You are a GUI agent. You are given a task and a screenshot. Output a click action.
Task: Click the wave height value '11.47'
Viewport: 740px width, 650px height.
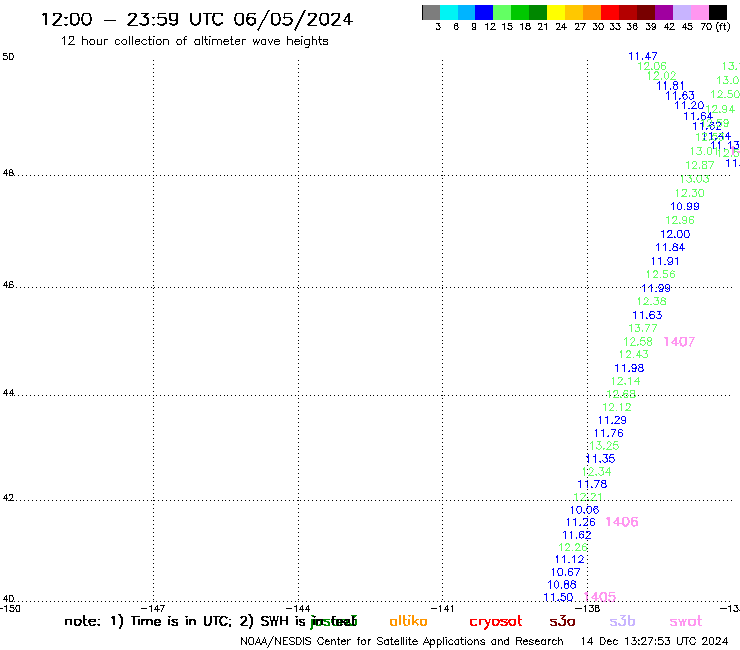click(643, 56)
